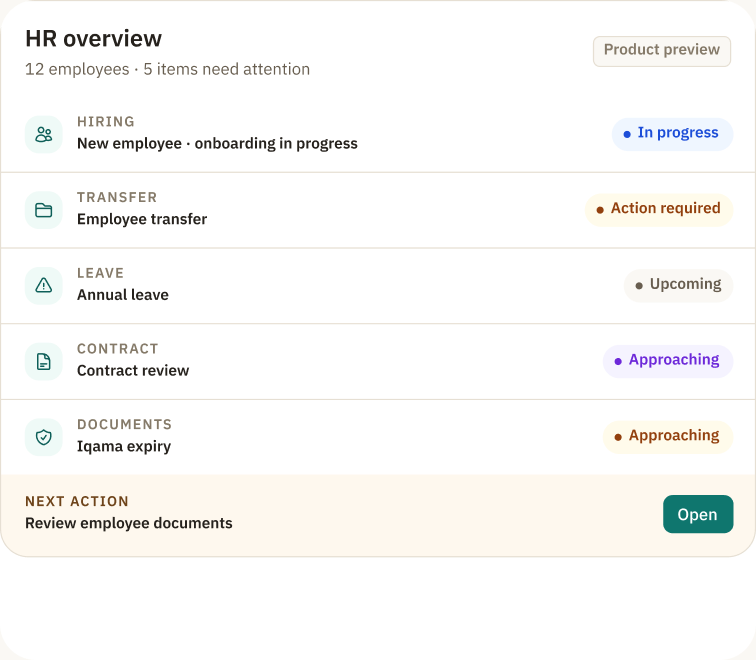Open the 'Employee transfer' row

coord(378,210)
